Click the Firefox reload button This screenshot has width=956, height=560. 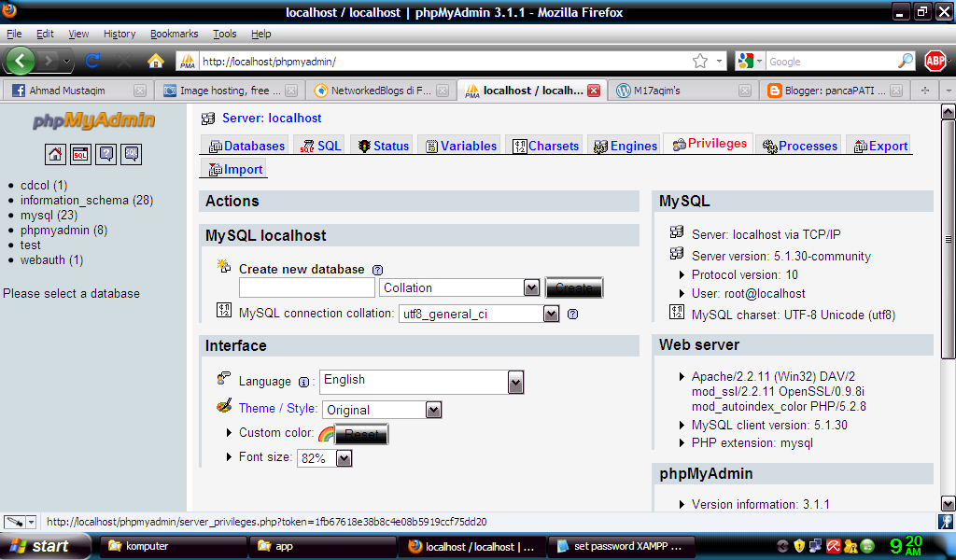click(92, 61)
